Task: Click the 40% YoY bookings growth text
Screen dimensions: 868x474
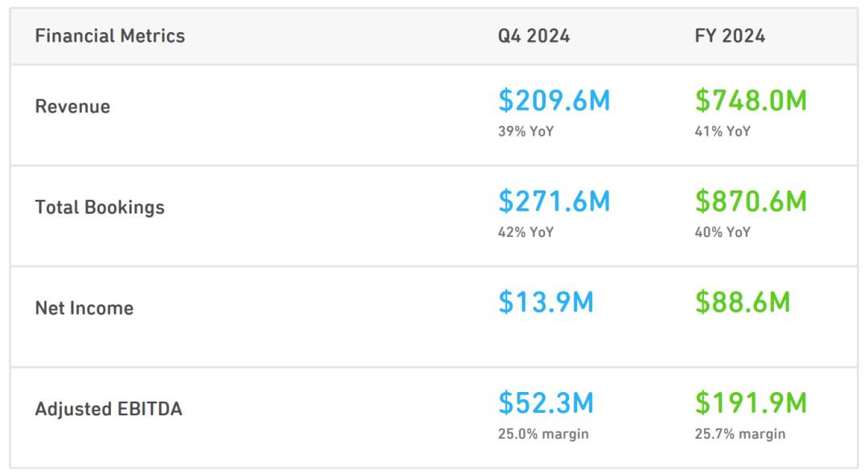Action: (x=723, y=232)
